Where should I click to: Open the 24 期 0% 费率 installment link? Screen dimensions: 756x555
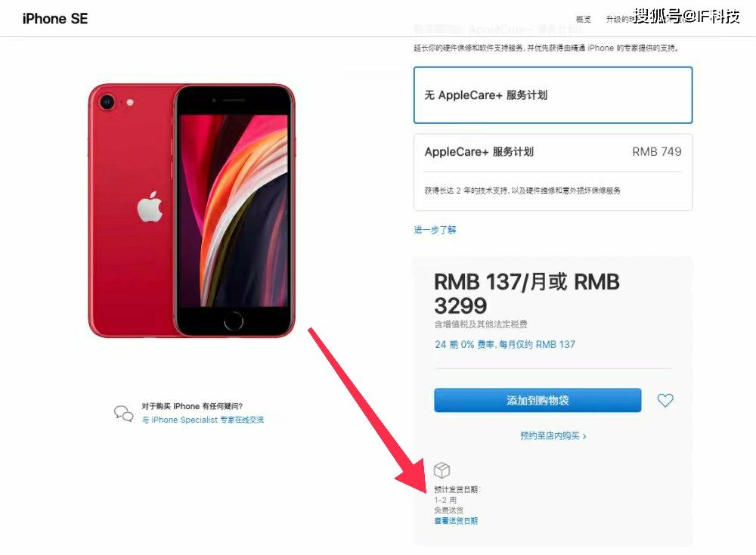[505, 344]
